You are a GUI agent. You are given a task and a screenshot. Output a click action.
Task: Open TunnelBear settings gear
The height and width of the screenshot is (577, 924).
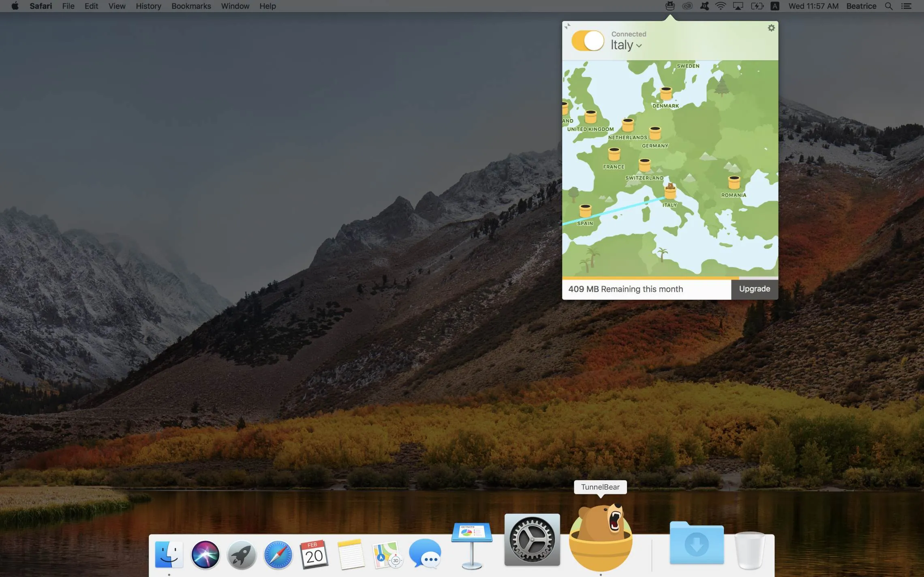tap(771, 28)
